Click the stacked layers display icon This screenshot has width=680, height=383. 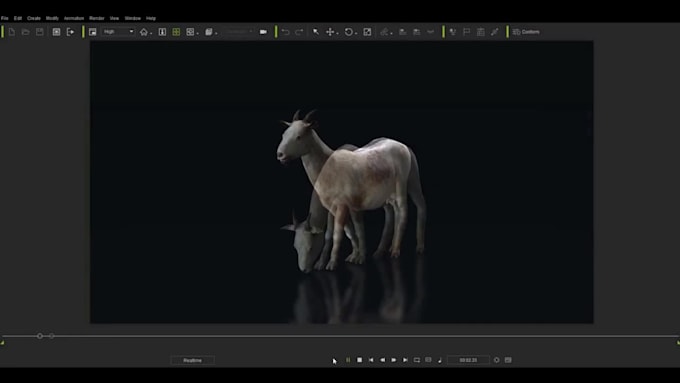coord(209,32)
